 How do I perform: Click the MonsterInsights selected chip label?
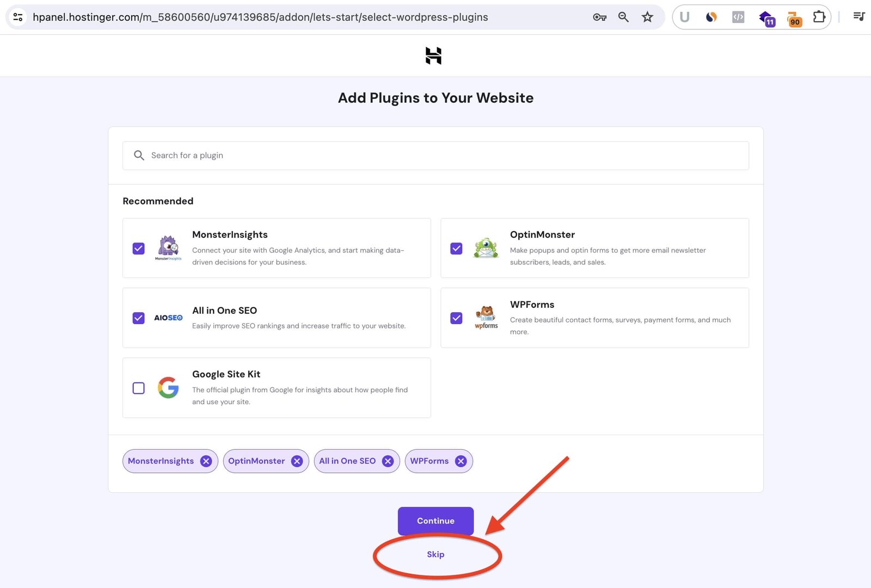click(161, 461)
